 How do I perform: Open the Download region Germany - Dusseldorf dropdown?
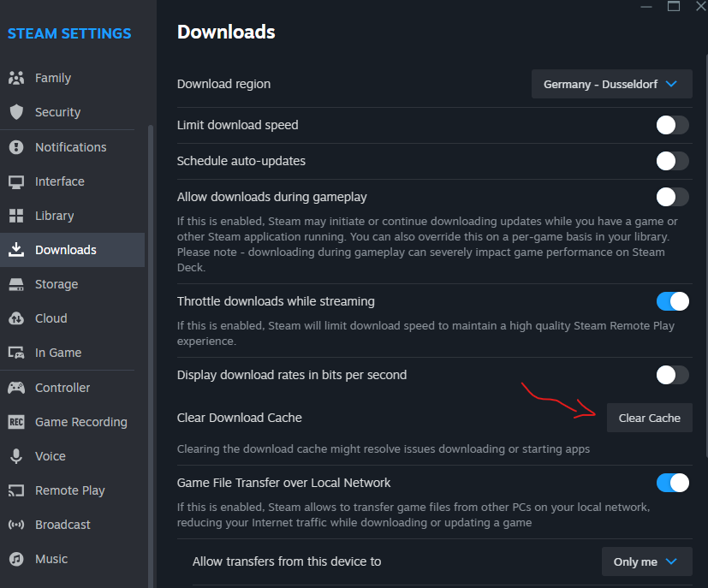[x=612, y=84]
